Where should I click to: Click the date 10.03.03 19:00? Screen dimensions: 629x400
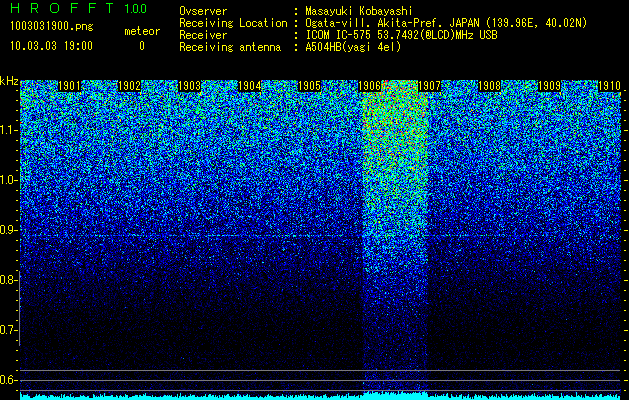click(52, 46)
